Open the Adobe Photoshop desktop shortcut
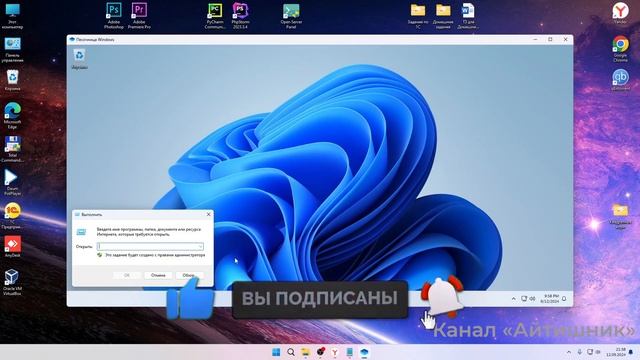The image size is (640, 360). (x=113, y=16)
